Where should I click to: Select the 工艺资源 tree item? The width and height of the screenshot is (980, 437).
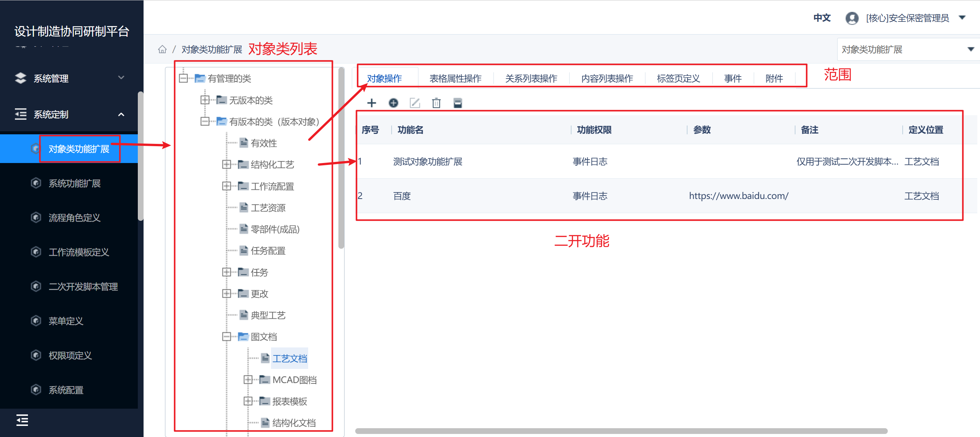[268, 208]
